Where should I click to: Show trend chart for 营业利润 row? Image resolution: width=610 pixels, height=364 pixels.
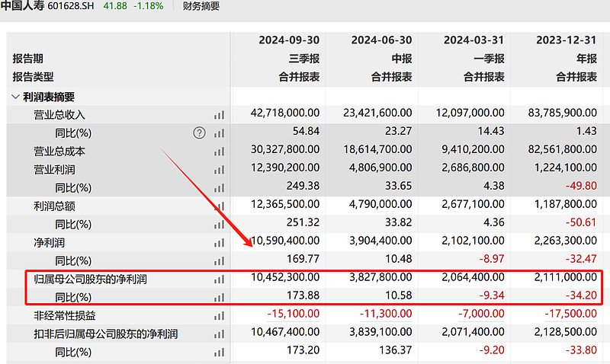tap(220, 170)
